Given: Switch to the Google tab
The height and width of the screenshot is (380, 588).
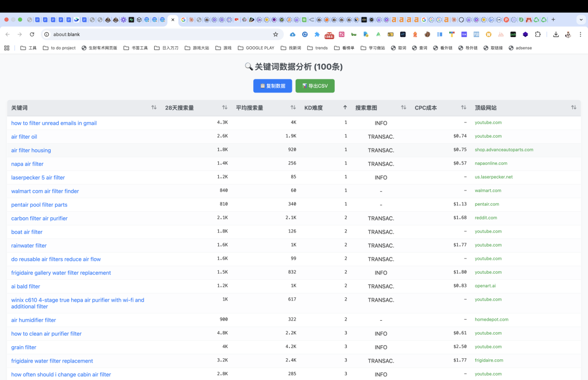Looking at the screenshot, I should (x=183, y=20).
